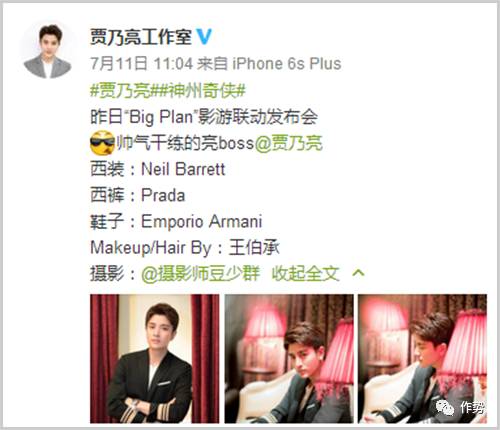Click the WeChat watermark logo icon
Viewport: 500px width, 430px height.
click(x=445, y=407)
